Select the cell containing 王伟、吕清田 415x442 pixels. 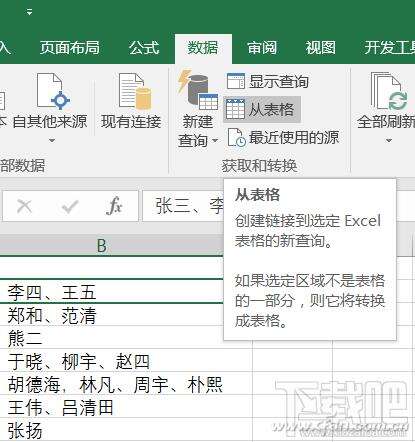[126, 407]
